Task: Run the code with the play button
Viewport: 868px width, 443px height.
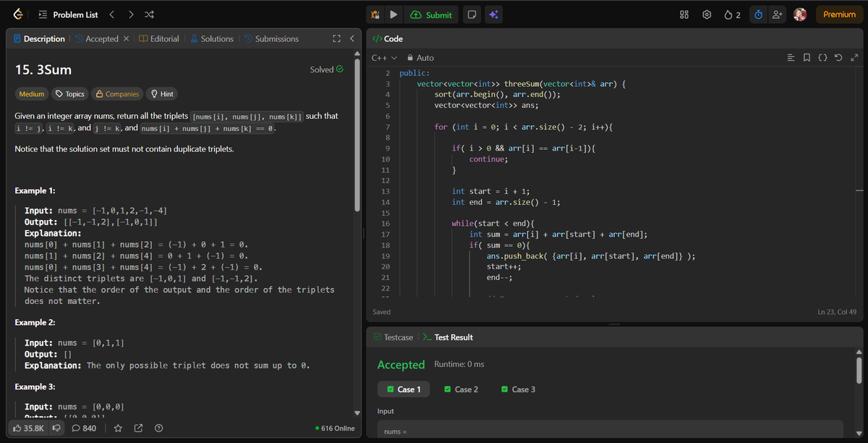Action: (x=393, y=14)
